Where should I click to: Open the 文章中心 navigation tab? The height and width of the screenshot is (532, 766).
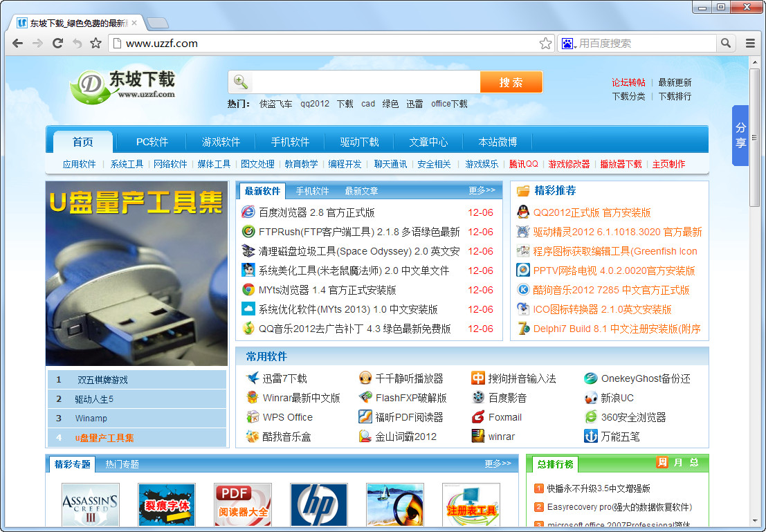(428, 142)
